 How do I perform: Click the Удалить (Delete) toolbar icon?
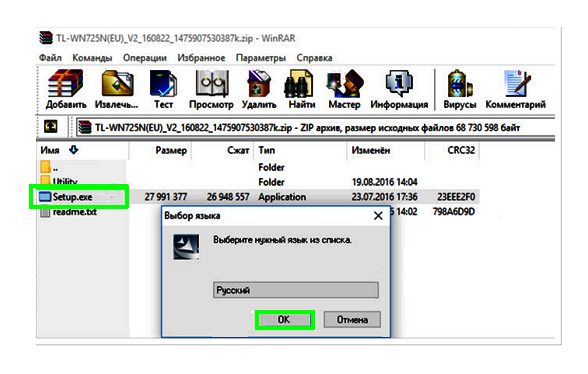tap(259, 89)
